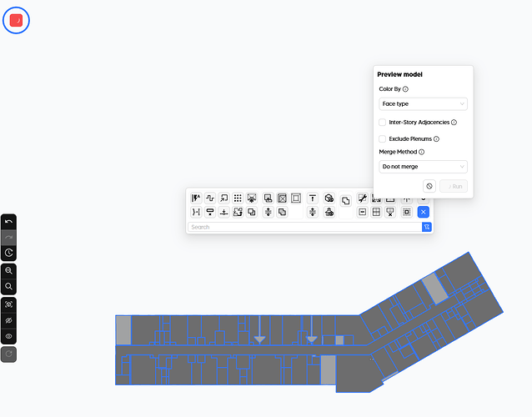Click the red stop recording button

coord(17,20)
